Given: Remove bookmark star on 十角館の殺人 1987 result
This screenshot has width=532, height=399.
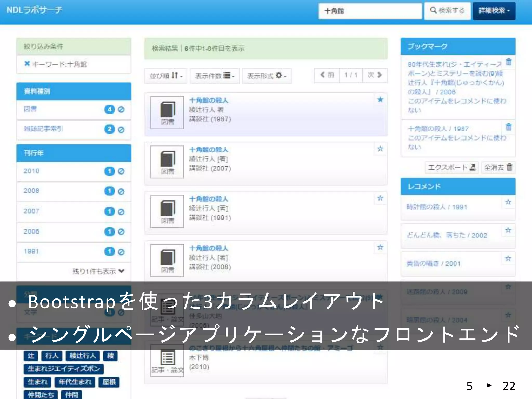Looking at the screenshot, I should (x=380, y=99).
